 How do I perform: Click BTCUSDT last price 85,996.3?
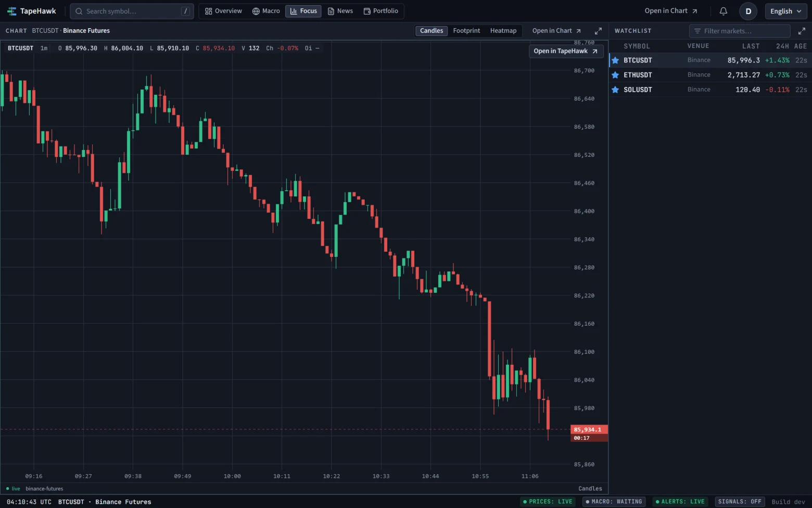[x=743, y=60]
